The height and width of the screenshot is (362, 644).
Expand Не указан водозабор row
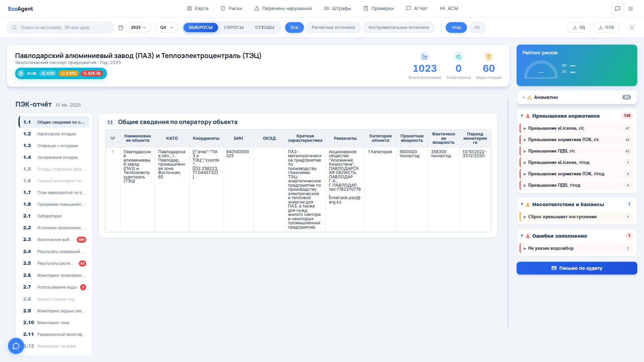pyautogui.click(x=577, y=248)
